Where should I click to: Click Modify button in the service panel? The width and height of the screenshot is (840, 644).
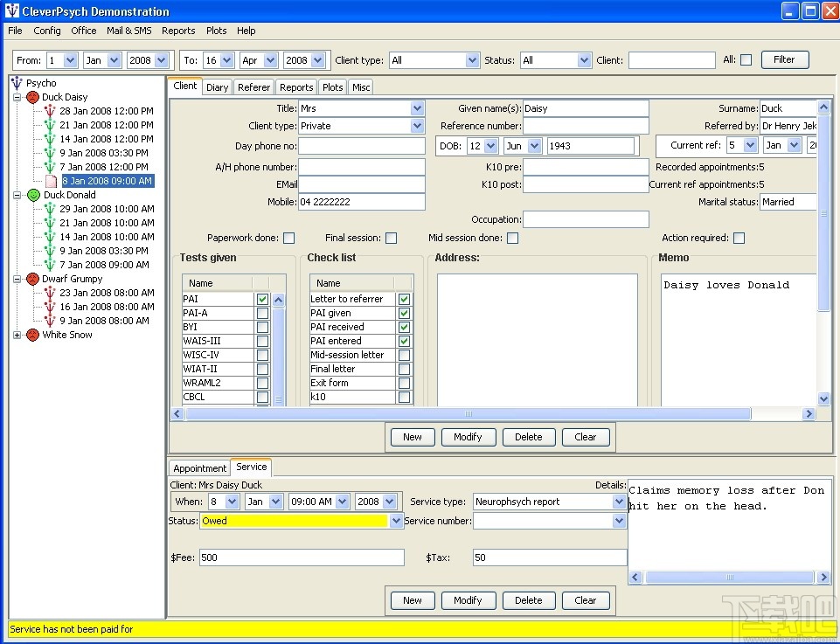point(468,600)
